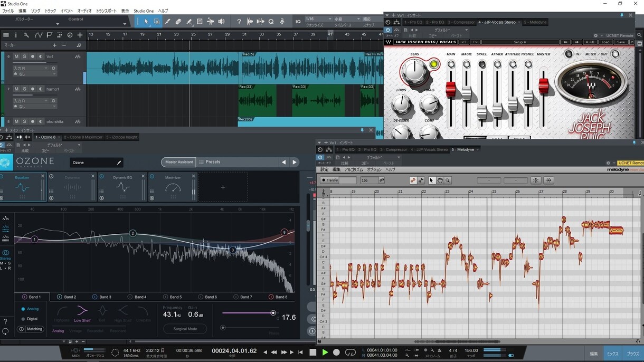Click the A→B copy button in JJP
The width and height of the screenshot is (644, 362).
click(x=591, y=42)
